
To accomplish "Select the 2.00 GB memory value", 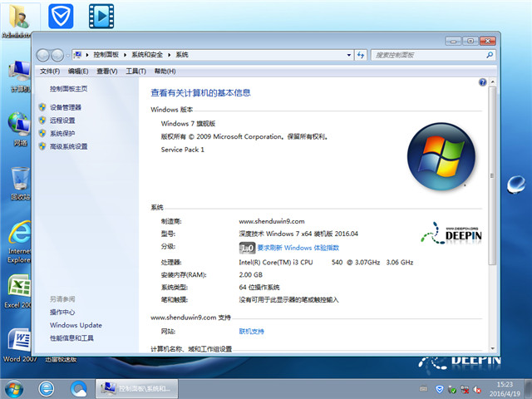I will [251, 275].
